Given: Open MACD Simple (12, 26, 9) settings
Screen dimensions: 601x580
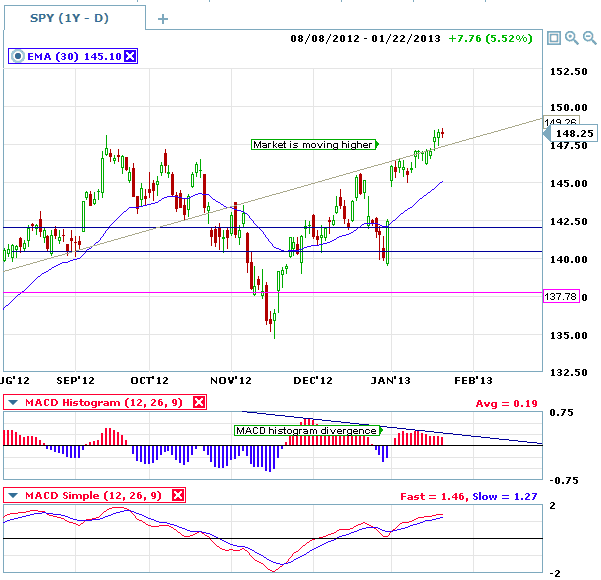Looking at the screenshot, I should click(93, 495).
